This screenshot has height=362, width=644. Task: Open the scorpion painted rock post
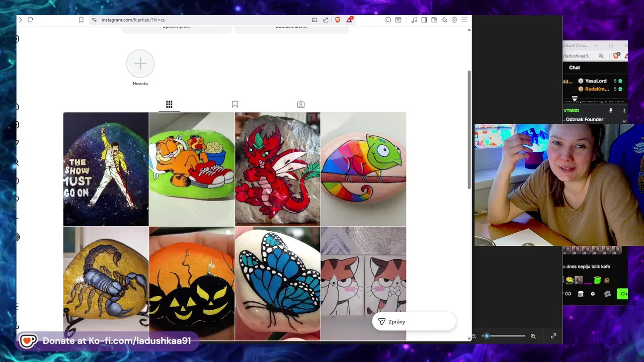point(106,284)
